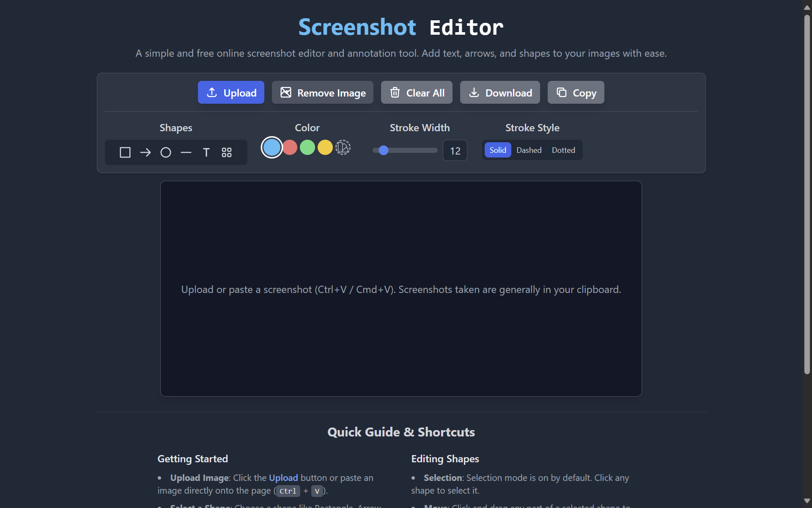Image resolution: width=812 pixels, height=508 pixels.
Task: Pick the red color swatch
Action: click(290, 147)
